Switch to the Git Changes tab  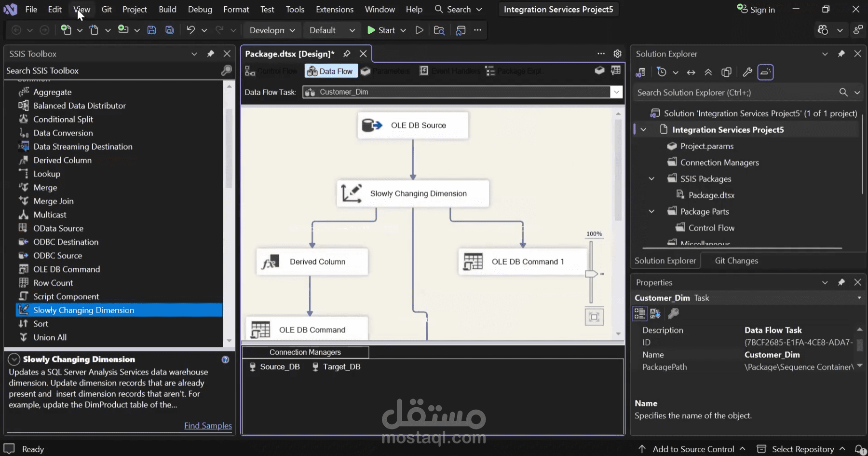[736, 261]
